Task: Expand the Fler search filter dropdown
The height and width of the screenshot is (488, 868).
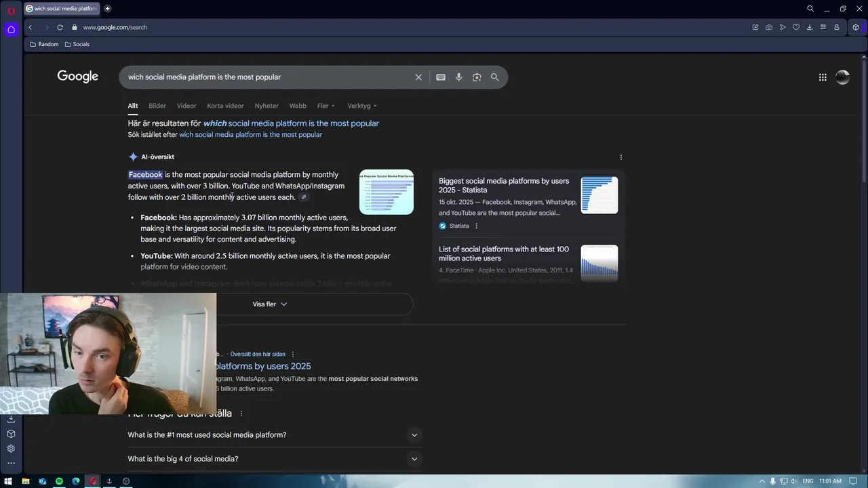Action: tap(326, 106)
